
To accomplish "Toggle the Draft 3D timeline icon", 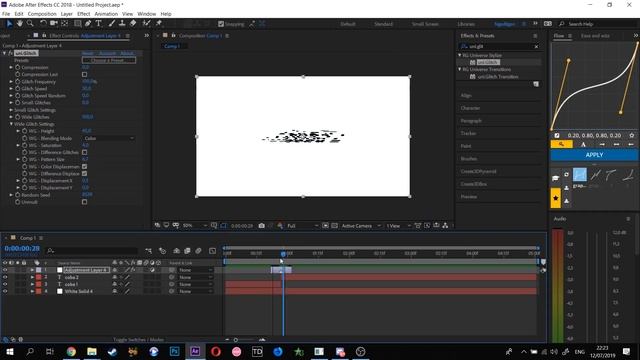I will tap(162, 251).
